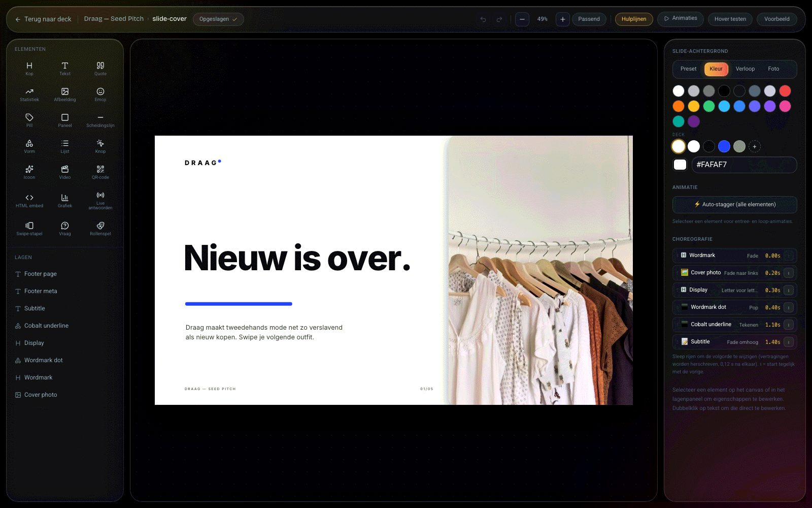The image size is (812, 508).
Task: Insert an HTML embed element
Action: click(x=29, y=201)
